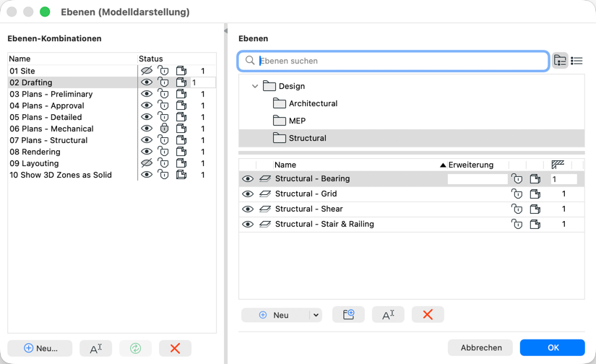This screenshot has width=596, height=364.
Task: Click Status header in layer combinations list
Action: pos(150,58)
